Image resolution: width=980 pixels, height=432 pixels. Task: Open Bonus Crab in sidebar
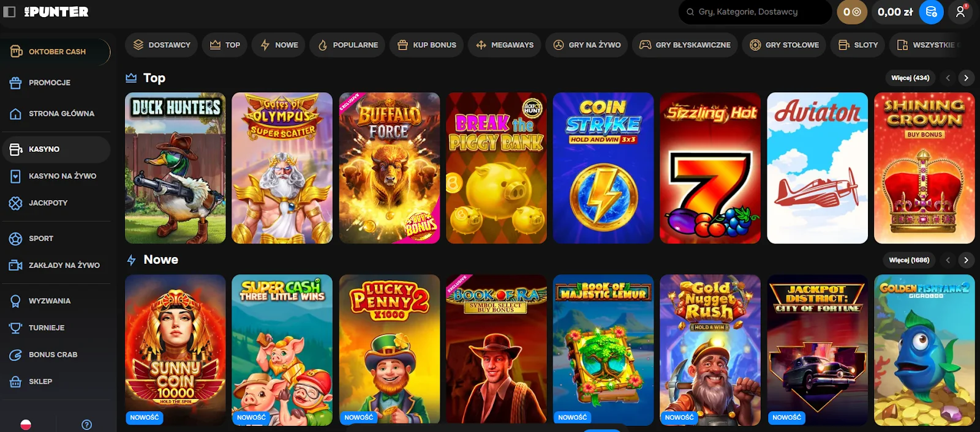tap(53, 354)
